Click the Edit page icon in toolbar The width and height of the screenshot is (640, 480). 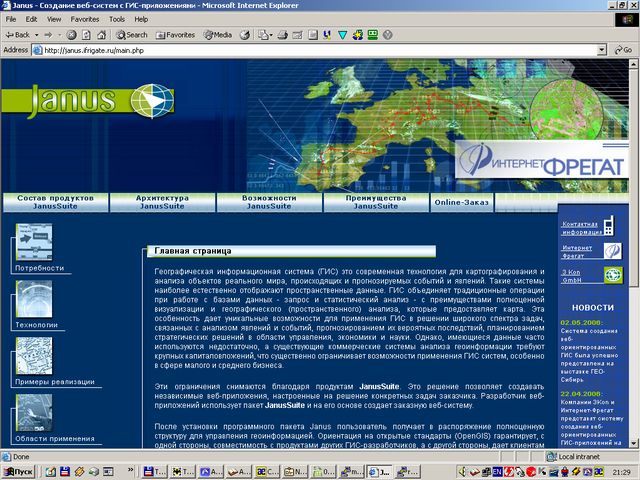[x=298, y=35]
